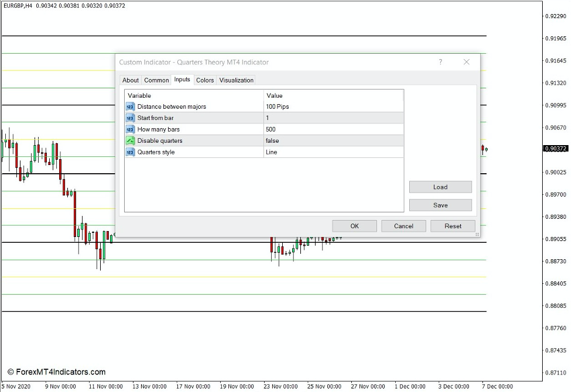Edit the "100 Pips" value field
This screenshot has width=572, height=392.
click(334, 106)
